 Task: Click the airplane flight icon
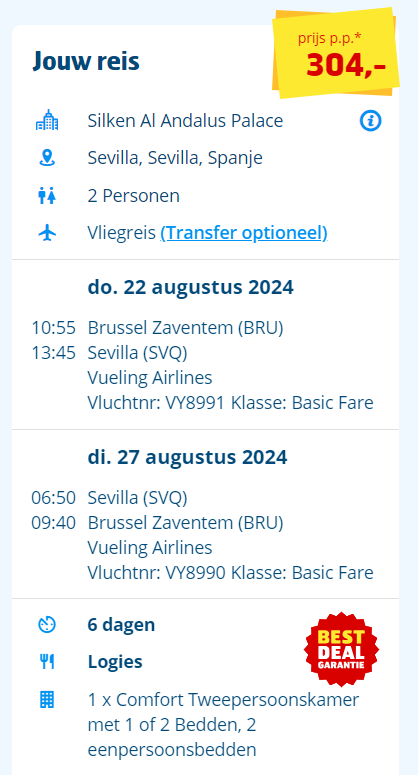tap(47, 233)
